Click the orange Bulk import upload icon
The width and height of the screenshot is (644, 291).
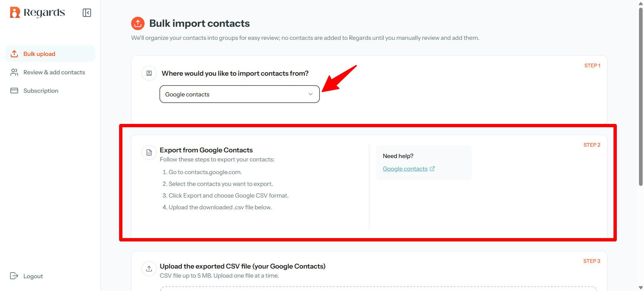pos(138,23)
